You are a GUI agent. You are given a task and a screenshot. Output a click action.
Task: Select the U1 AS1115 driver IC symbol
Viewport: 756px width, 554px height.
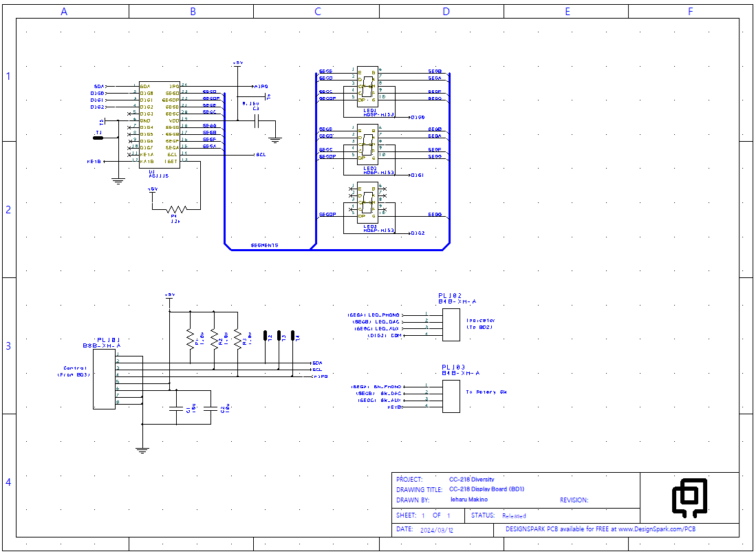click(x=160, y=125)
